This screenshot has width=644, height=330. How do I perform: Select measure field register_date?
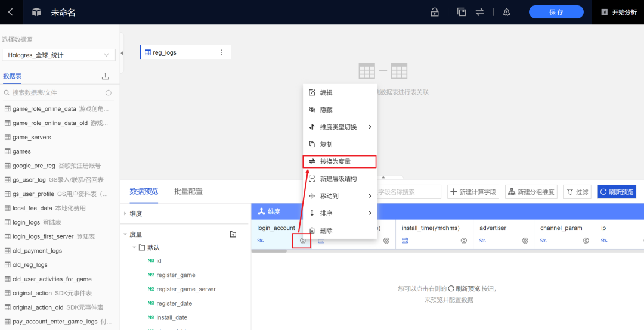(x=174, y=303)
